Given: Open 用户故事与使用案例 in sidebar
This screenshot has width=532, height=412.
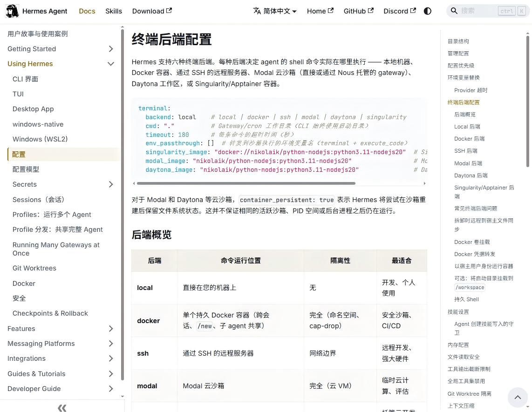Looking at the screenshot, I should (38, 34).
